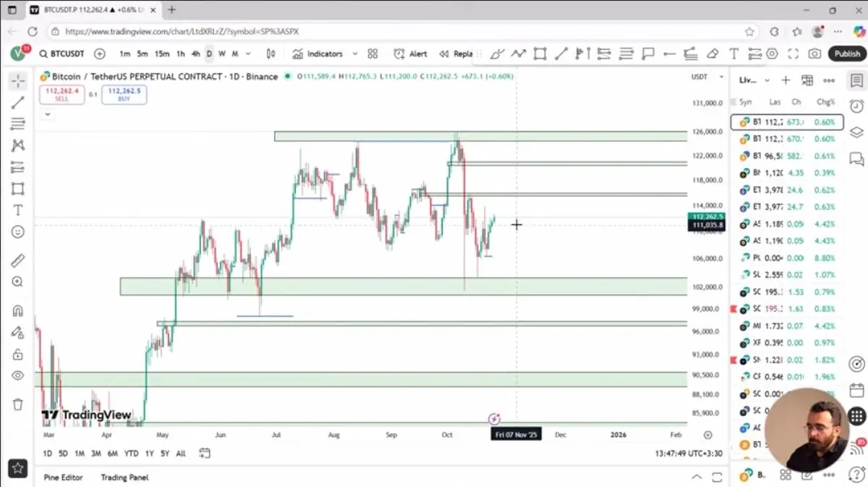Open the go-to-date calendar icon
This screenshot has height=487, width=868.
(x=204, y=454)
